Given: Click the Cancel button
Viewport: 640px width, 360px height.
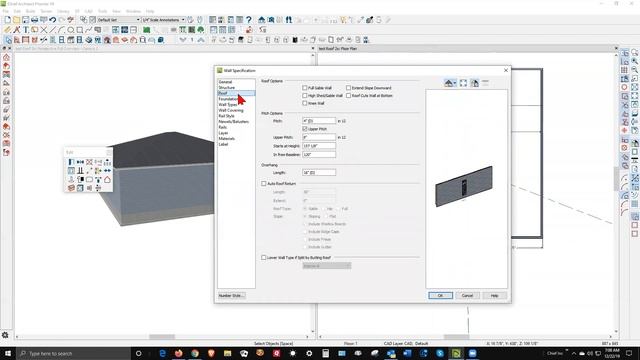Looking at the screenshot, I should (x=467, y=296).
